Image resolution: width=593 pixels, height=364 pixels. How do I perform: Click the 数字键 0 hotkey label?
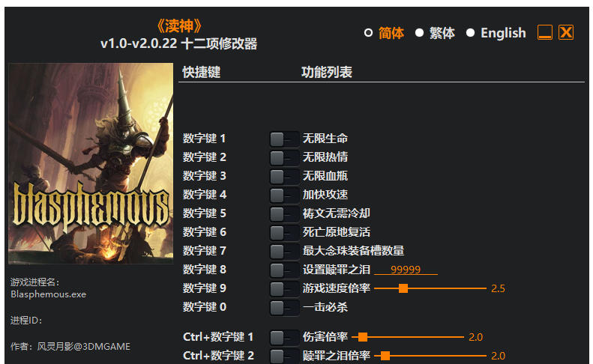[204, 307]
